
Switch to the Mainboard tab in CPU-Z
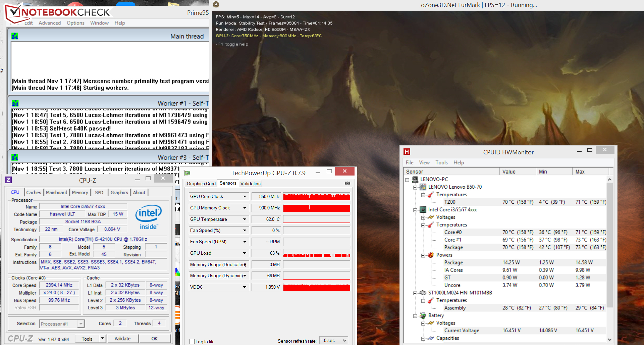(x=56, y=192)
